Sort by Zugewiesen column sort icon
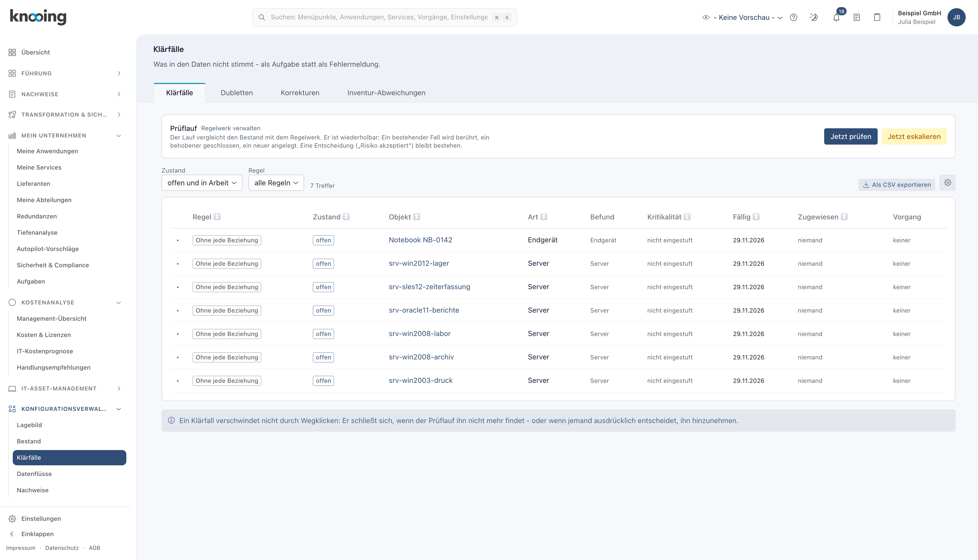The image size is (978, 560). 844,217
